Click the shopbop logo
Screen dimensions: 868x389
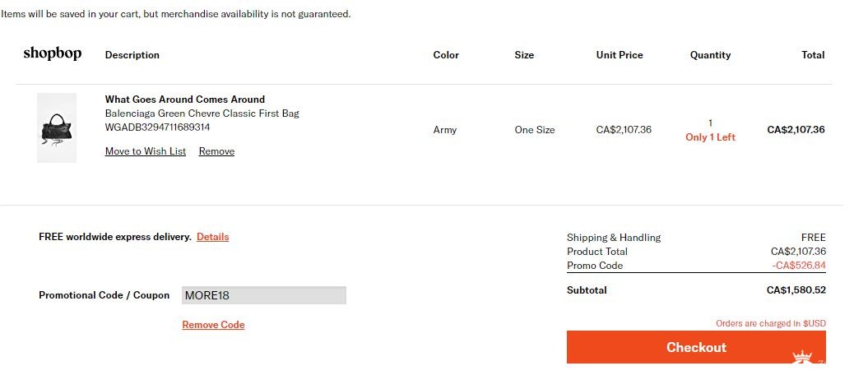[x=52, y=54]
